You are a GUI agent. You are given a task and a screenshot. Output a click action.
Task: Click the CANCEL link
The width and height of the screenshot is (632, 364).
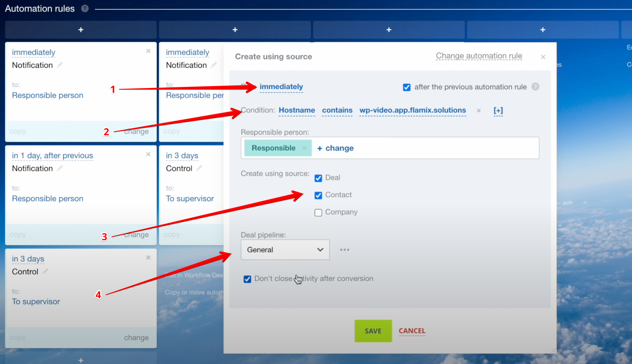click(x=412, y=331)
